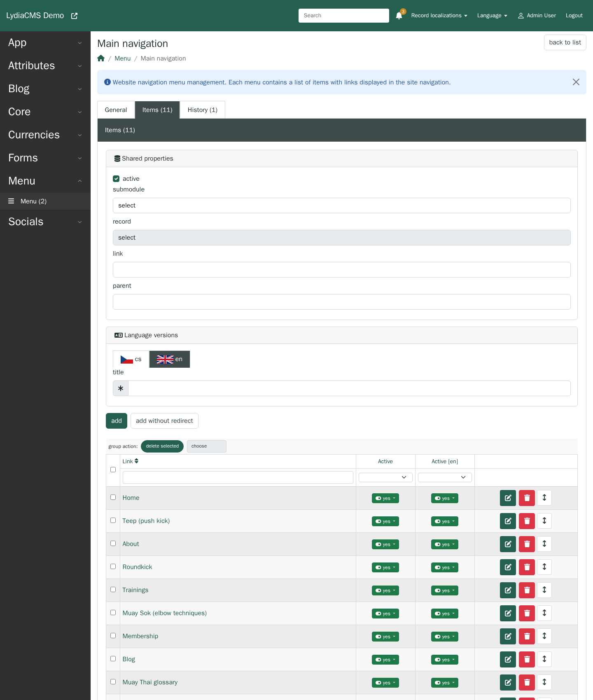Open the History (1) tab
The image size is (593, 700).
[x=203, y=110]
